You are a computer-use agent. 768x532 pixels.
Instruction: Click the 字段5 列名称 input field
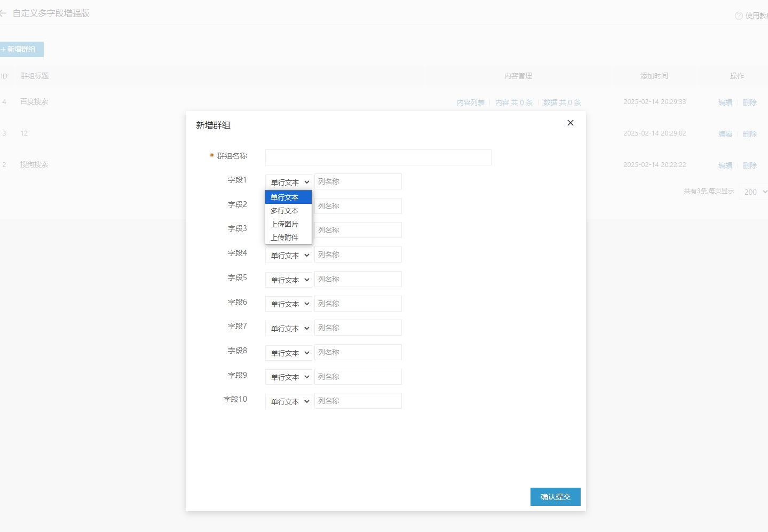tap(358, 279)
